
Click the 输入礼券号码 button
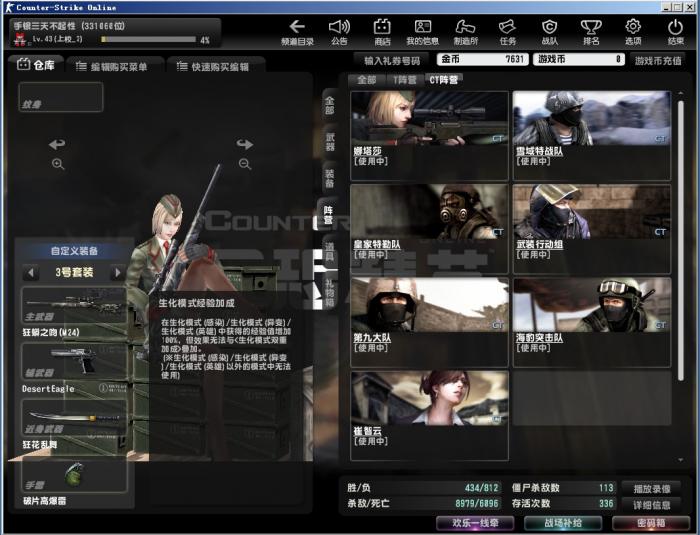(392, 60)
